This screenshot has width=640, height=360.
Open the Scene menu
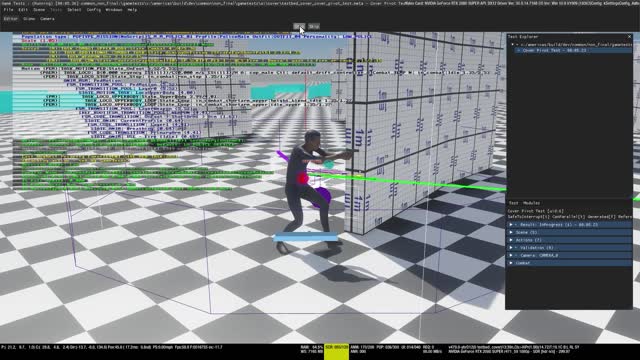(x=39, y=10)
